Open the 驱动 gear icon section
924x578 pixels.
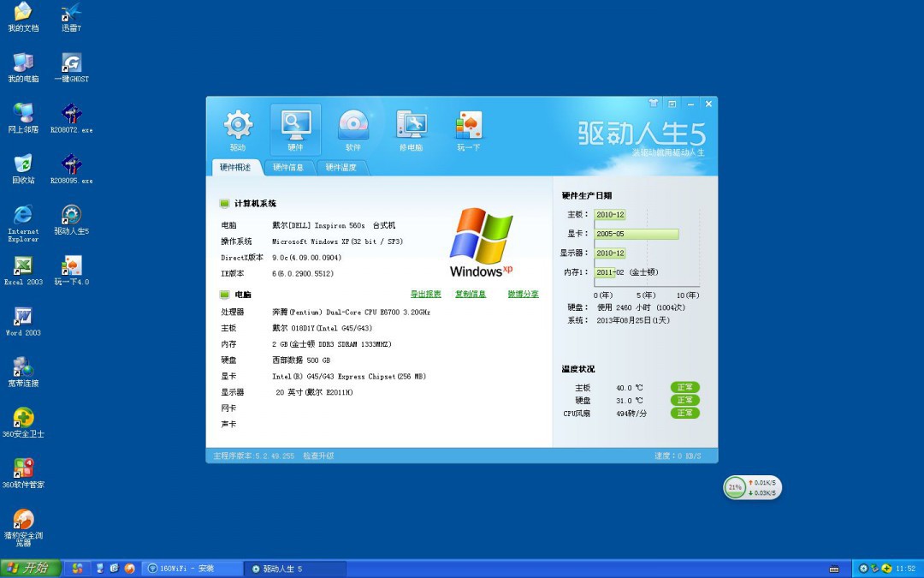click(238, 130)
